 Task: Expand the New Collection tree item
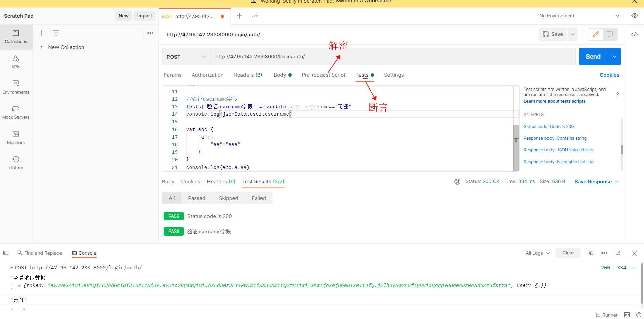(41, 47)
